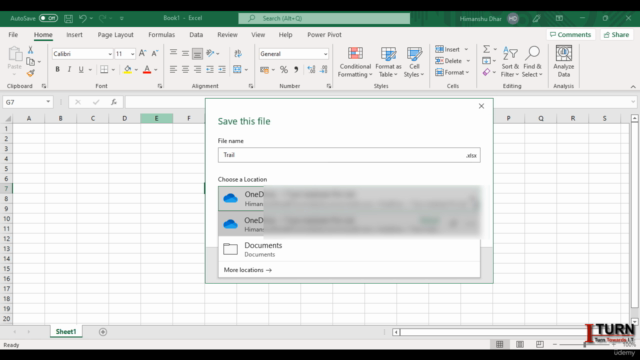Select the Format Painter brush
Image resolution: width=640 pixels, height=360 pixels.
coord(31,73)
